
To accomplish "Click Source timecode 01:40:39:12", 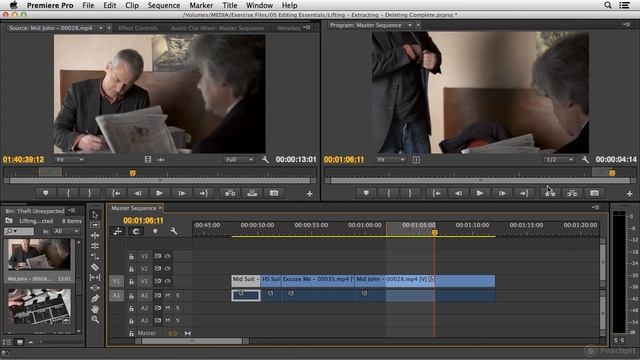I will (x=23, y=160).
